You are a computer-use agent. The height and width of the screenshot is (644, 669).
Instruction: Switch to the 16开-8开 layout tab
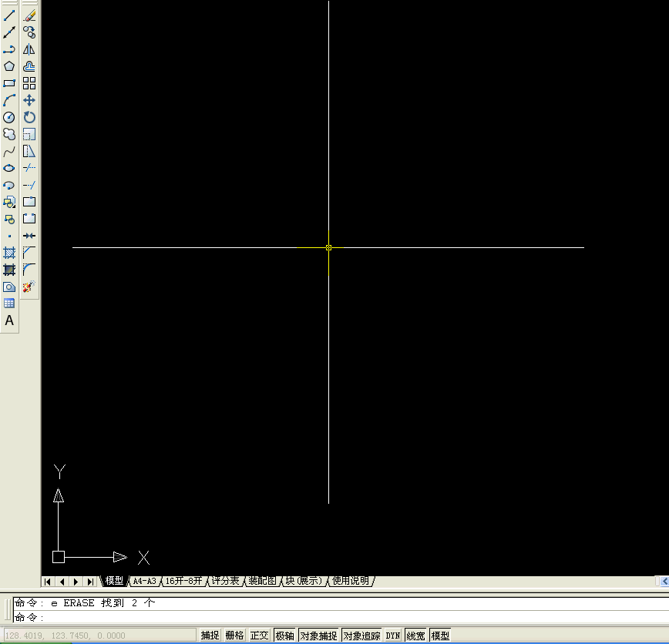184,581
